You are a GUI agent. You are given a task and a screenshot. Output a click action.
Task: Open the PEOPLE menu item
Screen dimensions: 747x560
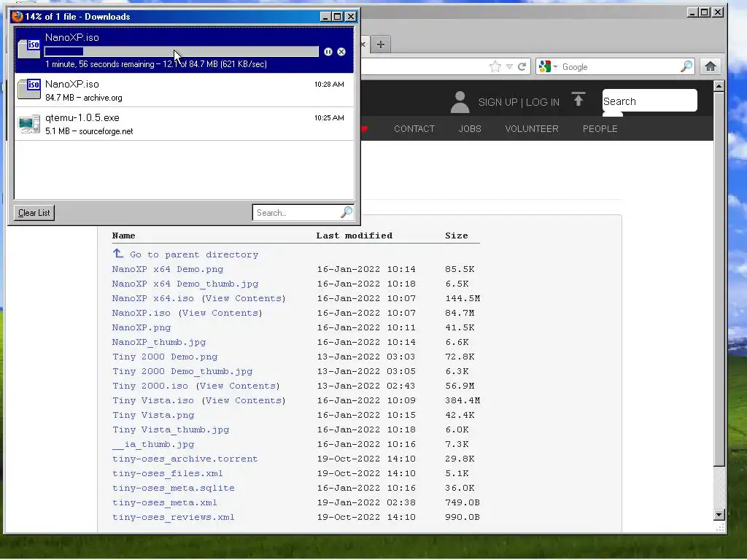(x=600, y=128)
